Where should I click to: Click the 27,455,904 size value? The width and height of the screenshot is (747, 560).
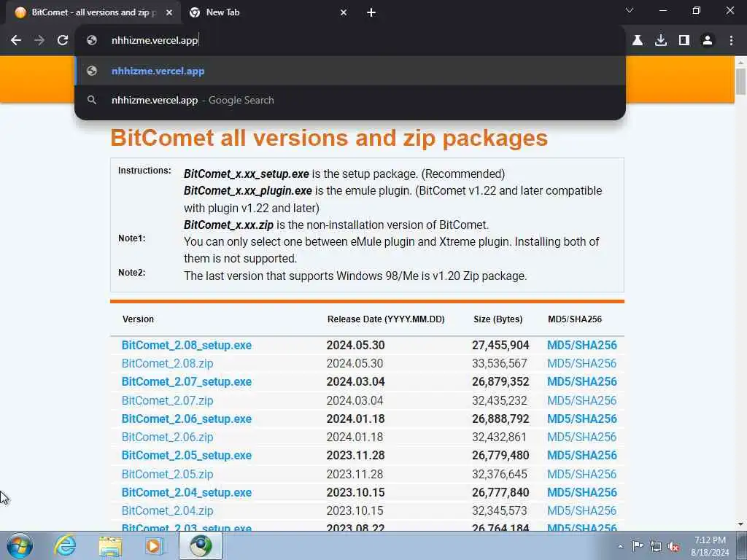(x=500, y=345)
